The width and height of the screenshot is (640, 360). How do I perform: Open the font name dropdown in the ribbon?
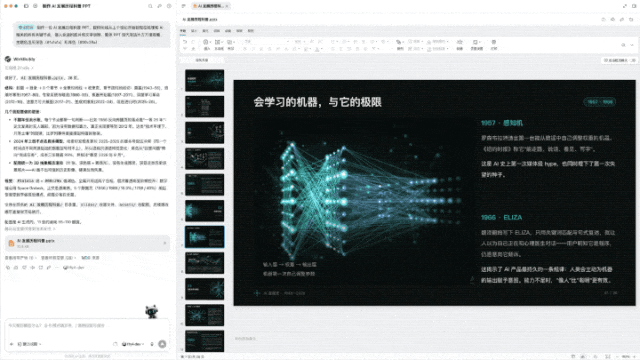[x=266, y=42]
